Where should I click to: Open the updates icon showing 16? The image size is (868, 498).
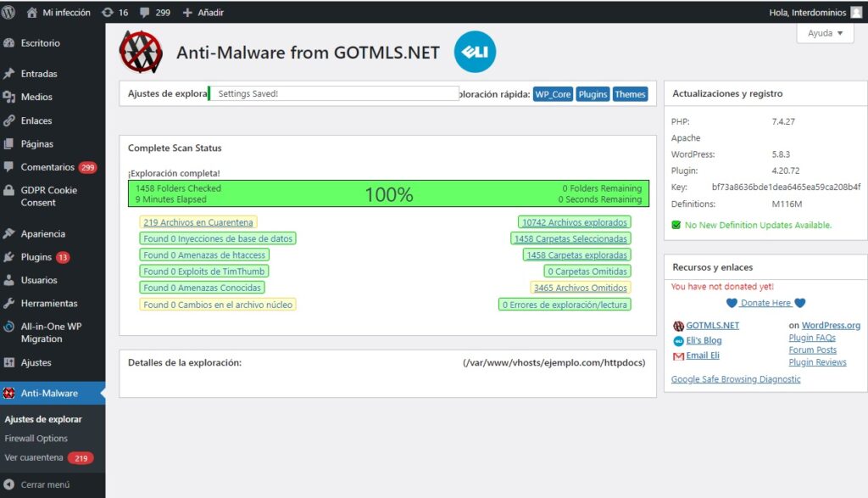click(108, 12)
